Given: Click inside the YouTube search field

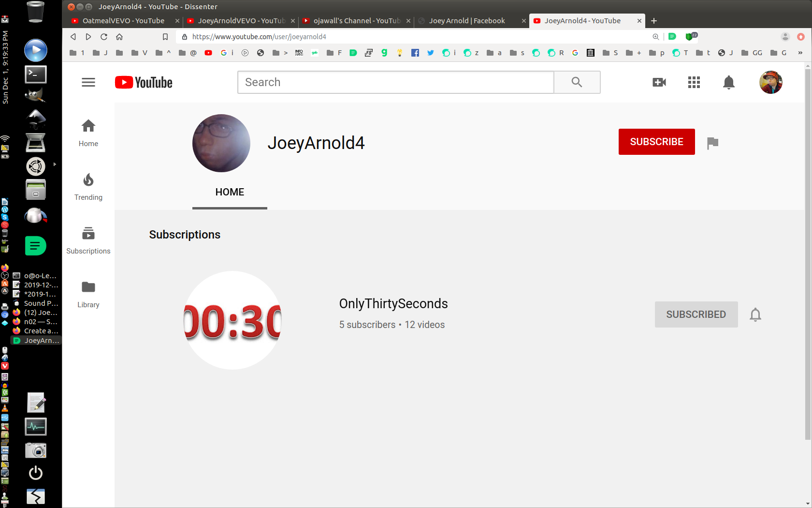Looking at the screenshot, I should coord(395,82).
